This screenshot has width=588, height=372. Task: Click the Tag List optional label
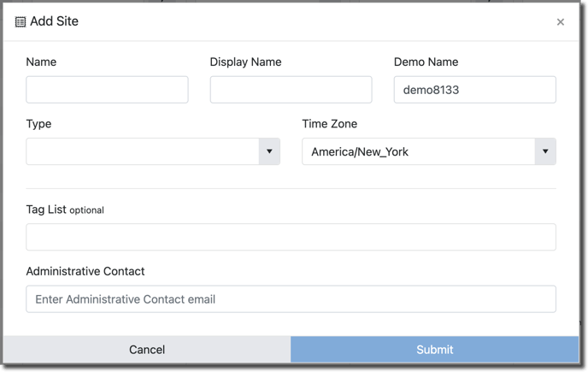pyautogui.click(x=65, y=210)
